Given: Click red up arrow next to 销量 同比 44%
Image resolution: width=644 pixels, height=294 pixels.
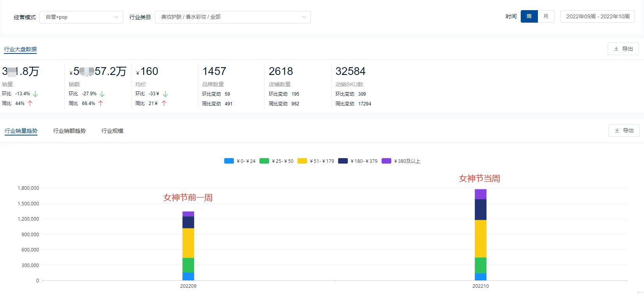Looking at the screenshot, I should (30, 103).
